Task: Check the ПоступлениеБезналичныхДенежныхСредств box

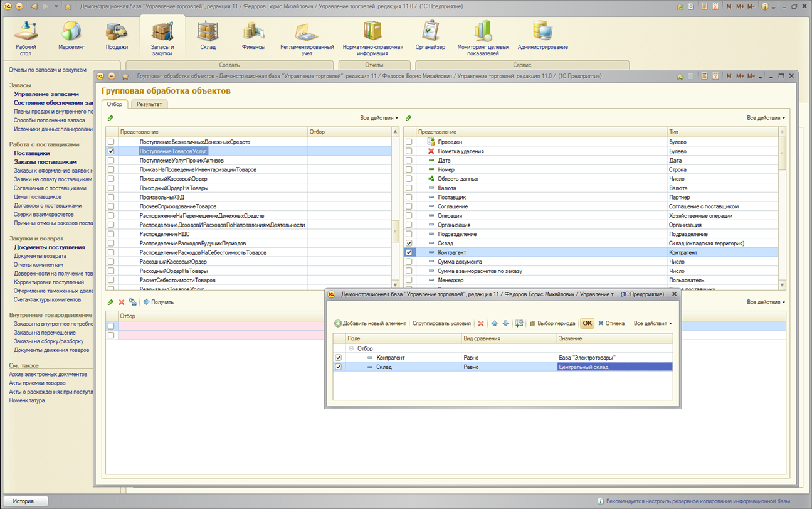Action: tap(111, 142)
